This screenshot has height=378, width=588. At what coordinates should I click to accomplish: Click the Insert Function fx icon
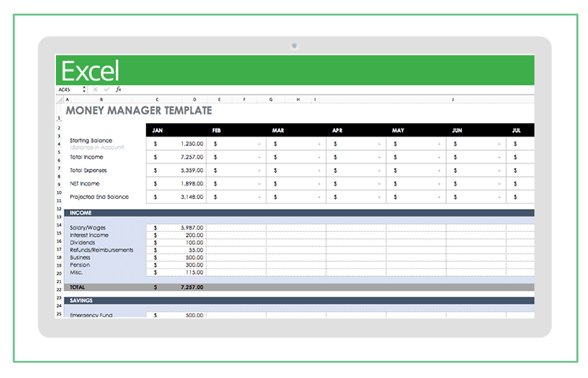[118, 90]
